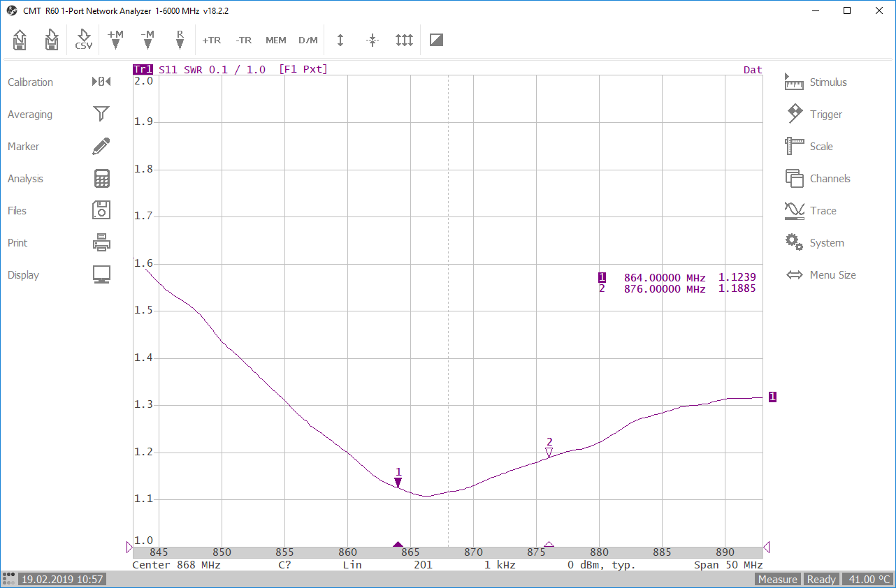
Task: Add a marker with +M icon
Action: 115,40
